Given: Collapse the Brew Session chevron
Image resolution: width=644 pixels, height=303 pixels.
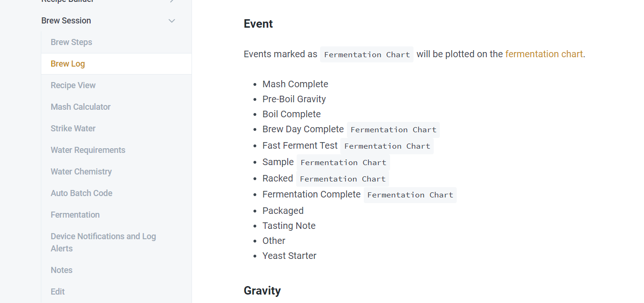Looking at the screenshot, I should pos(172,21).
